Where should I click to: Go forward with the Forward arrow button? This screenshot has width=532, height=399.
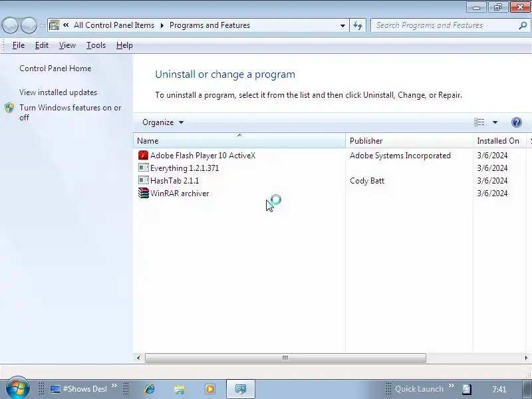pos(29,25)
